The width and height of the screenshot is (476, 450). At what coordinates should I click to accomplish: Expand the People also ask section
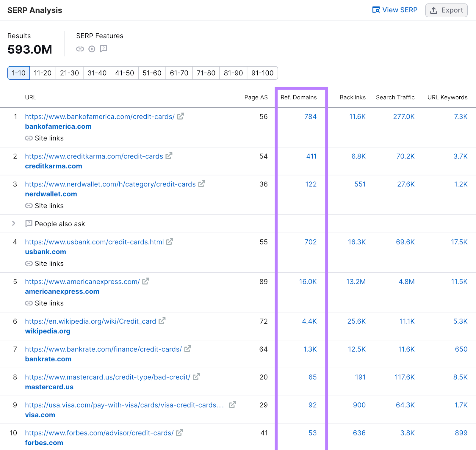pyautogui.click(x=13, y=224)
